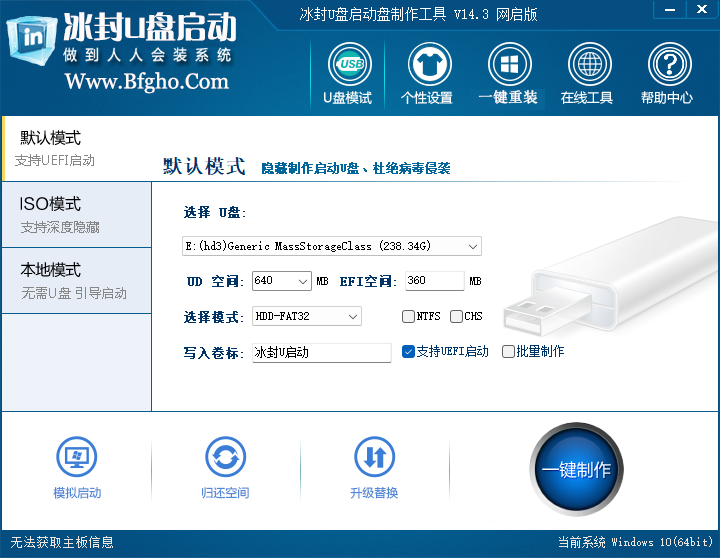This screenshot has width=720, height=558.
Task: Click status text 无法获取主板信息
Action: (x=62, y=542)
